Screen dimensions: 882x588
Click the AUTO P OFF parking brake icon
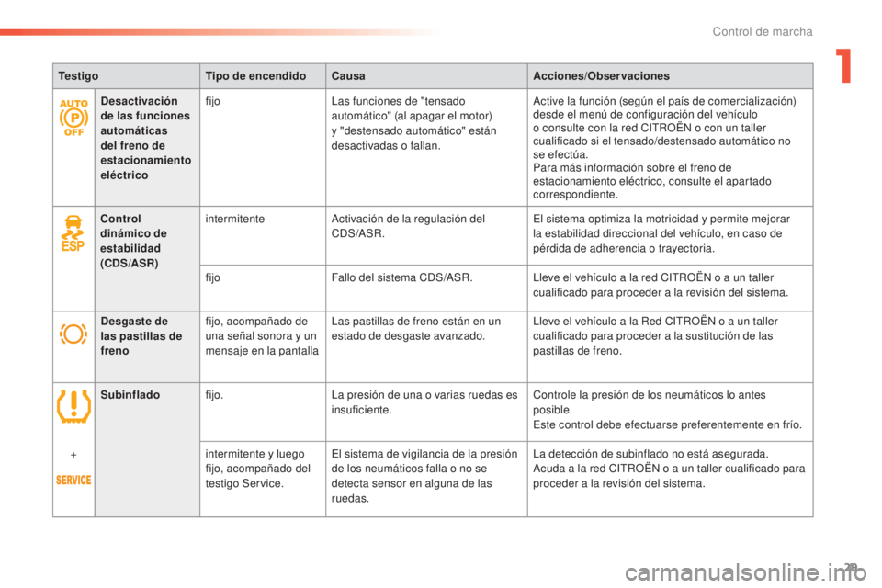pos(73,118)
